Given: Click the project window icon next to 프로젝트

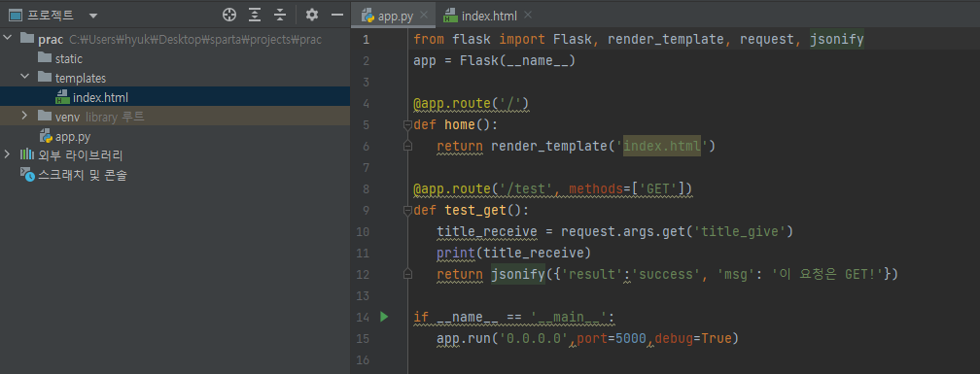Looking at the screenshot, I should pos(16,15).
